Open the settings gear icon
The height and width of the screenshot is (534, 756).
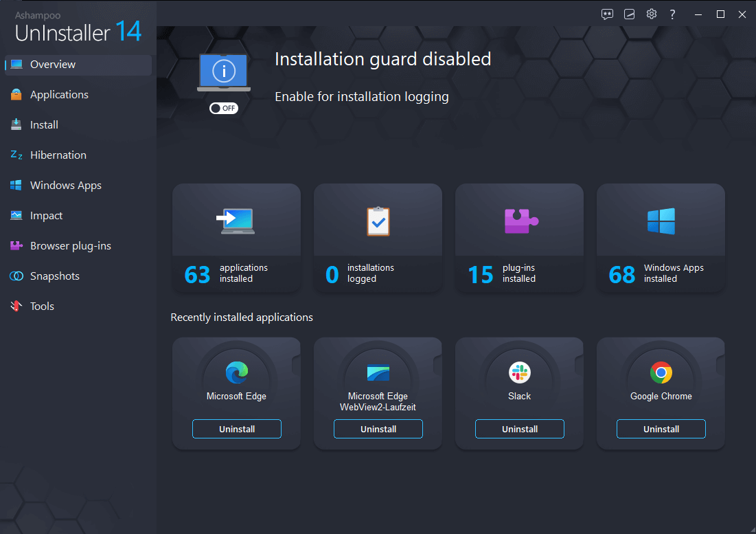[651, 14]
